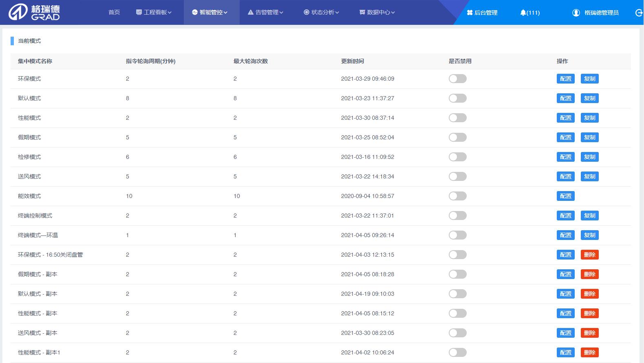
Task: Click the 数据中心 icon
Action: point(362,12)
